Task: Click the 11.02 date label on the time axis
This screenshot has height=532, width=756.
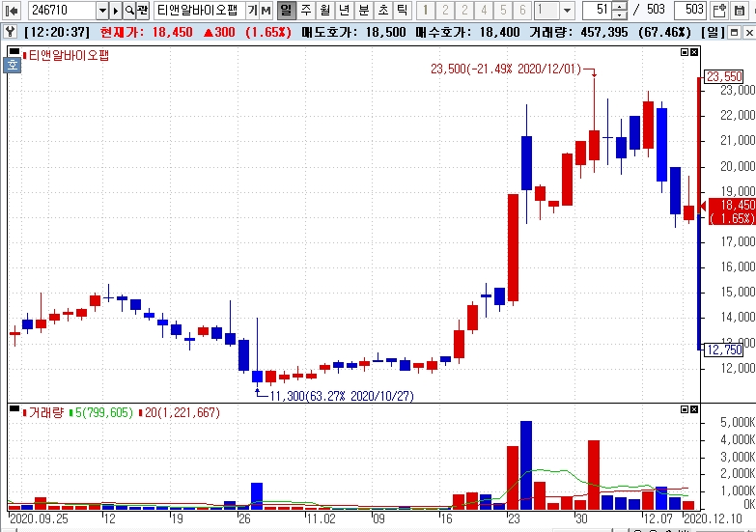Action: coord(322,519)
